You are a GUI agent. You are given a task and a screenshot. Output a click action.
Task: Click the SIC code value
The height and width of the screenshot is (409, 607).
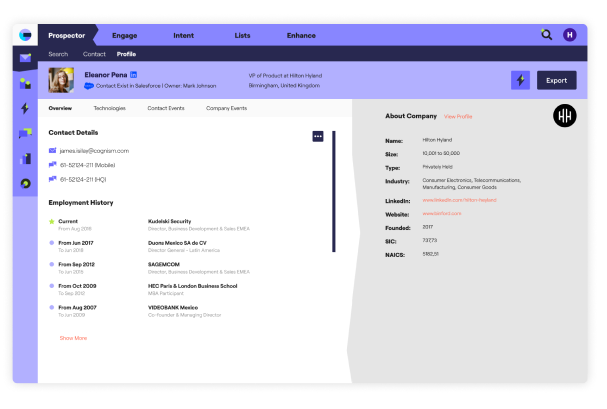click(430, 241)
